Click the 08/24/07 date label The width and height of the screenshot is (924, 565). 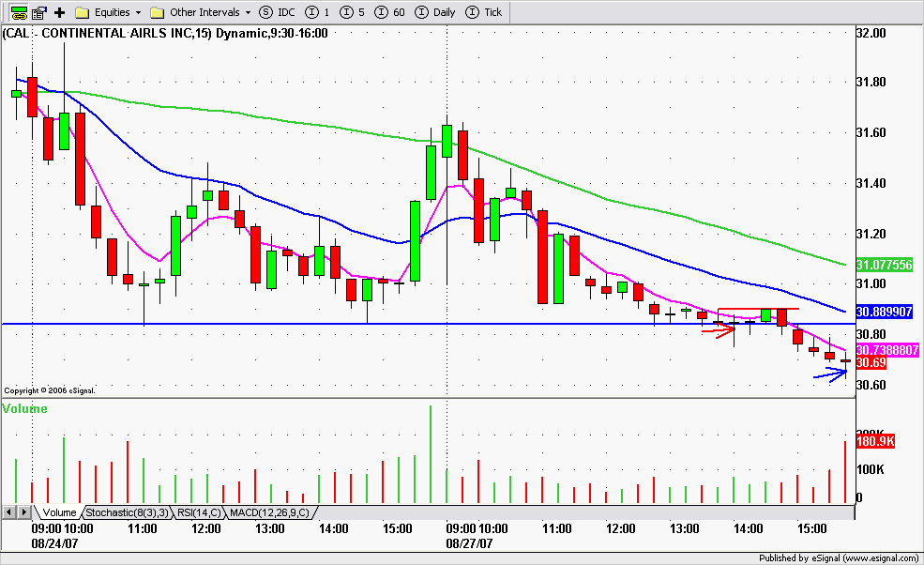[x=54, y=543]
